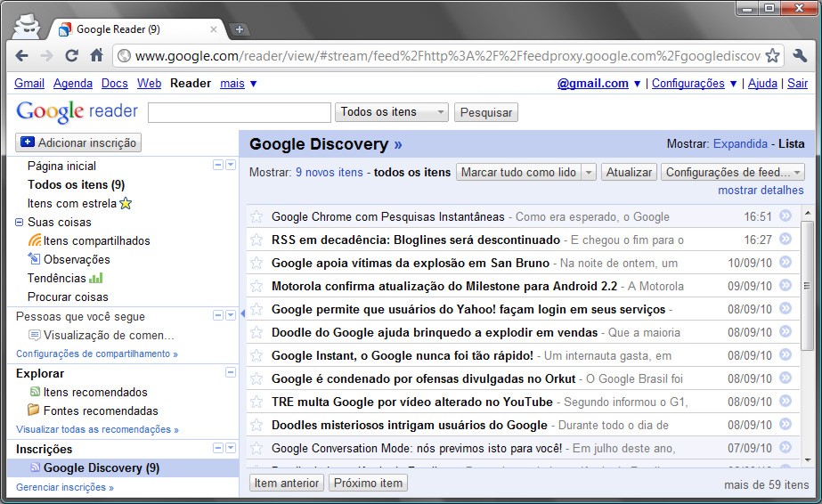Open Observações notes icon
Viewport: 822px width, 504px height.
[x=34, y=258]
